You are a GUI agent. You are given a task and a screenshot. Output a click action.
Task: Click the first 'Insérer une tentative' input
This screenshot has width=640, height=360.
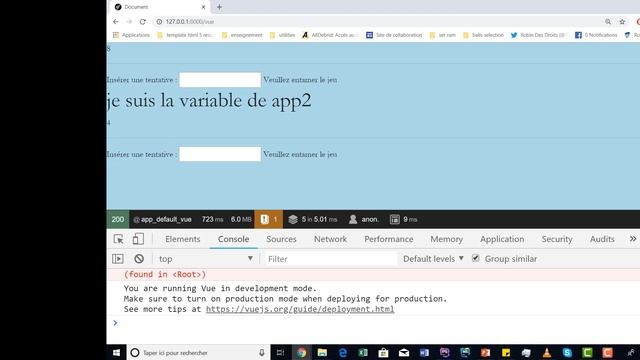click(x=220, y=80)
